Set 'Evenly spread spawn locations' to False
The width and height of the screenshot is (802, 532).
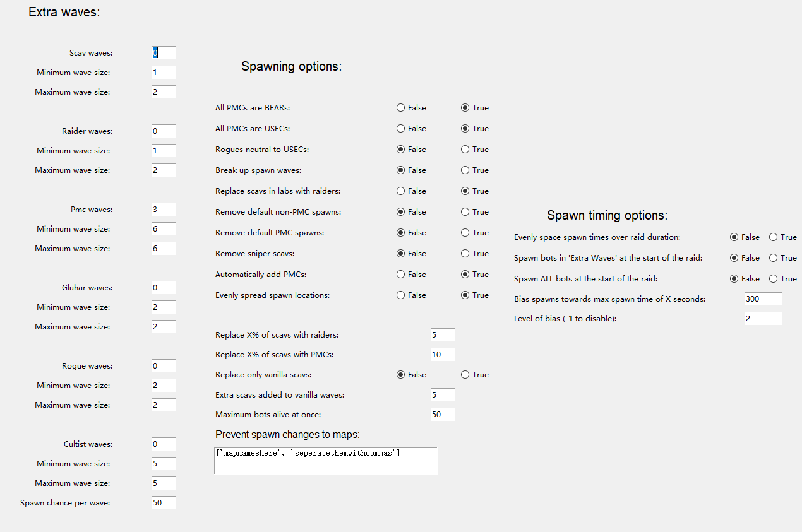click(401, 295)
